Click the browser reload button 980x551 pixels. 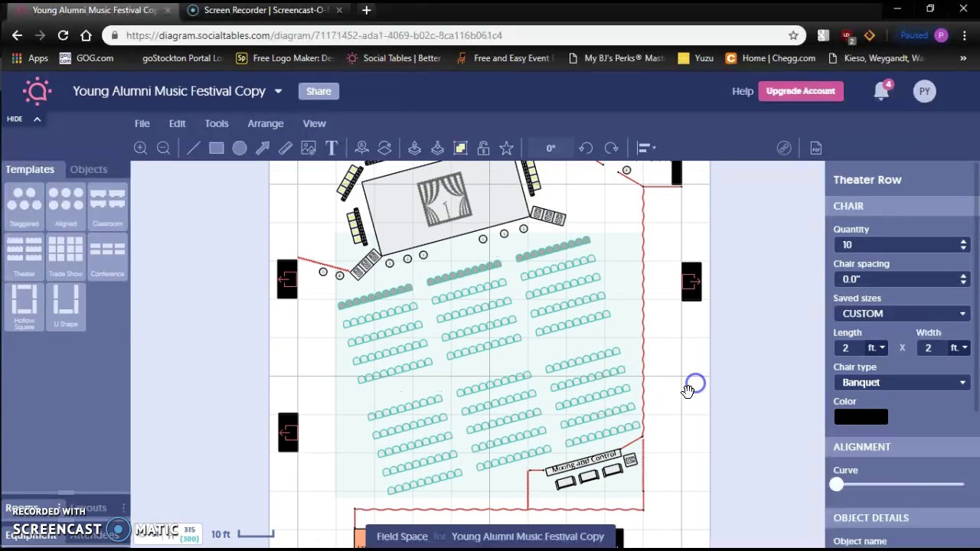pyautogui.click(x=63, y=35)
